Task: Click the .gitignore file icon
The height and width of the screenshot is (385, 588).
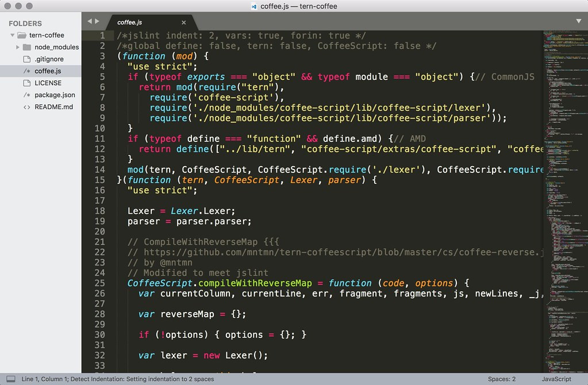Action: point(26,59)
